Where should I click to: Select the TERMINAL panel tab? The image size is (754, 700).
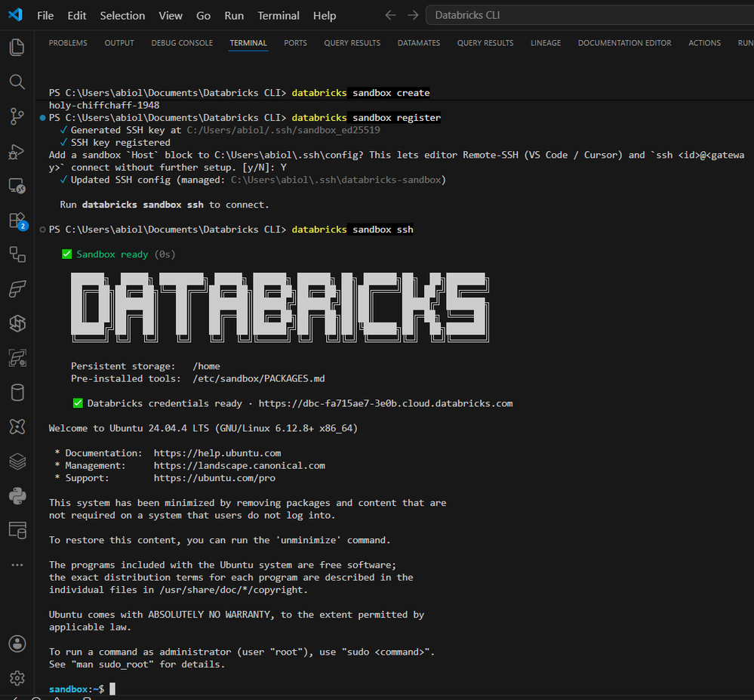tap(248, 43)
